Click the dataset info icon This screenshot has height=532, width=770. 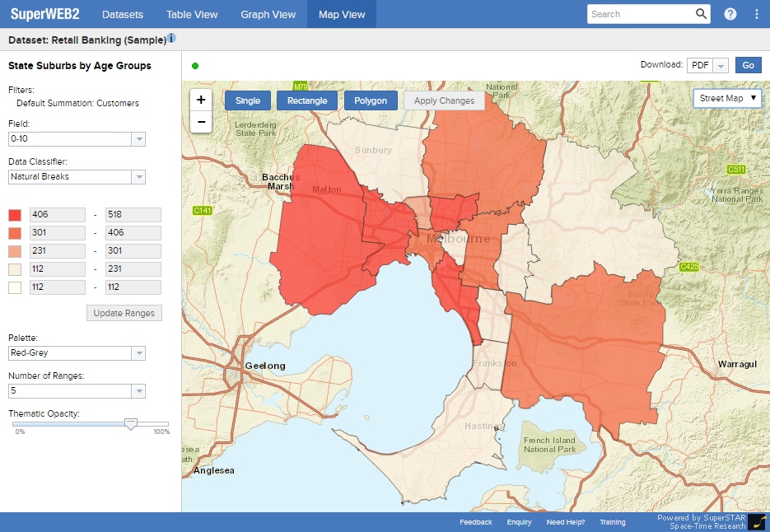tap(171, 39)
